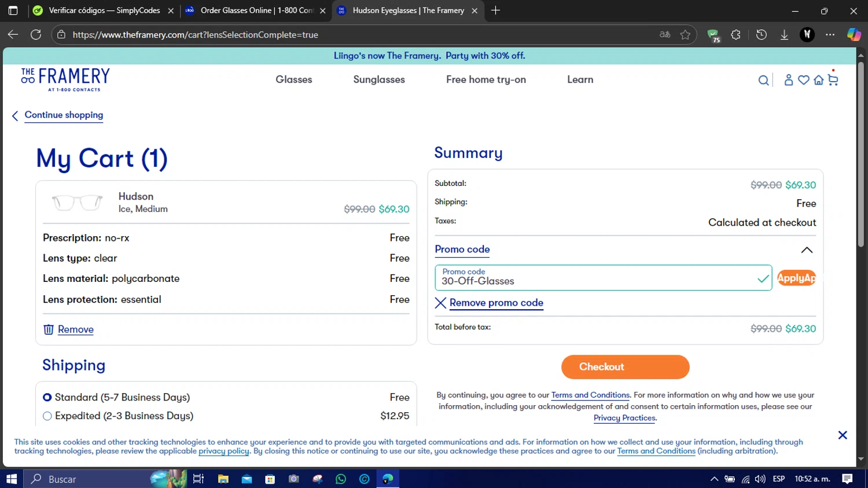
Task: Open browser history clock icon
Action: (x=761, y=35)
